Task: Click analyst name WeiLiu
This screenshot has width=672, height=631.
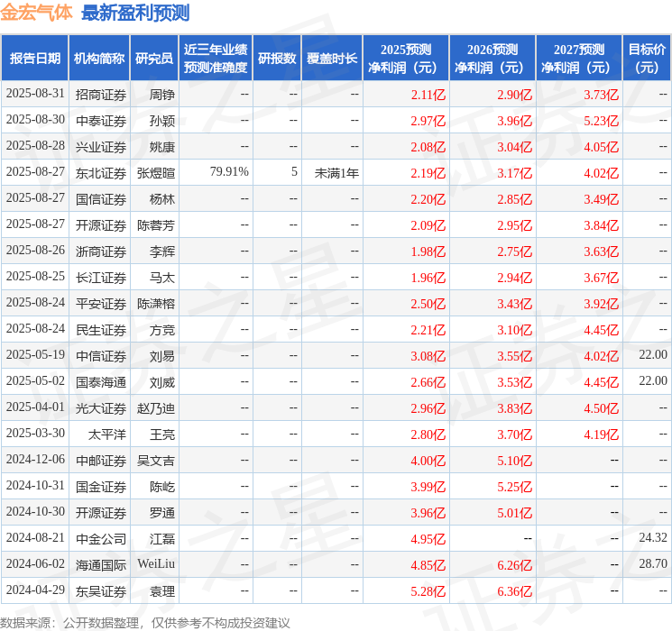Action: click(x=156, y=563)
